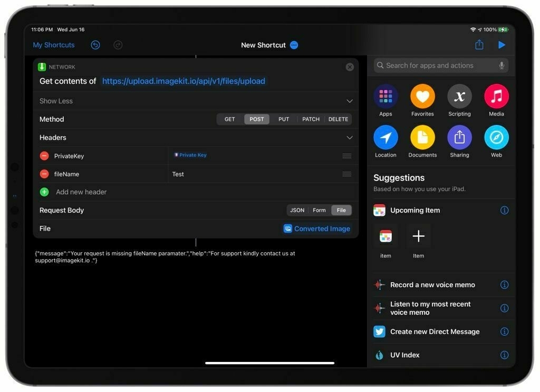Show info for Upcoming Item
The image size is (540, 392).
pyautogui.click(x=504, y=210)
